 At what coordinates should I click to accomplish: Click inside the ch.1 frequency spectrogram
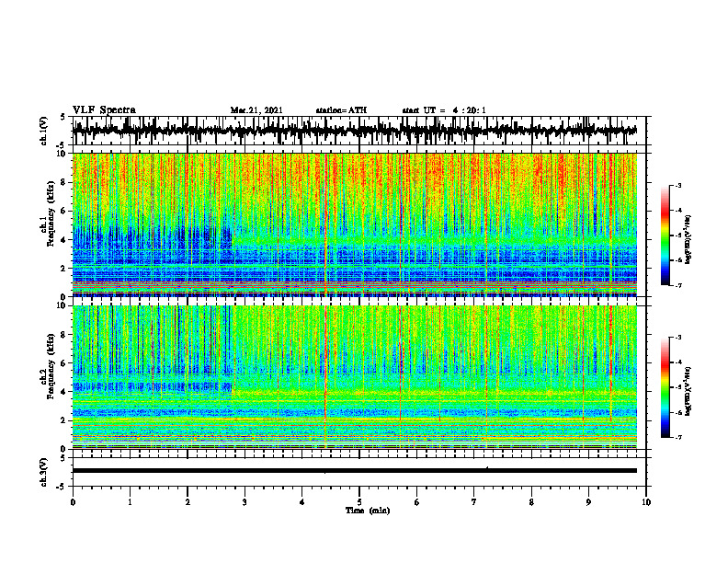(x=355, y=224)
